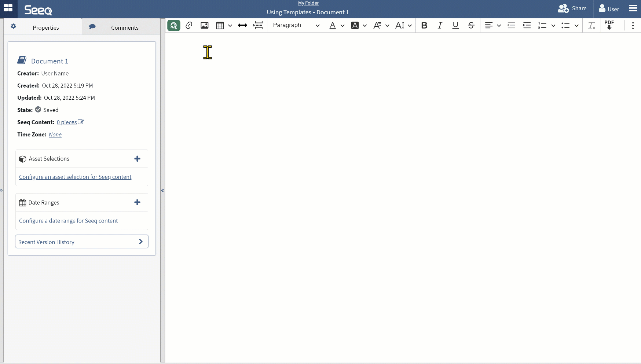Open the font color dropdown
The width and height of the screenshot is (641, 364).
point(342,26)
